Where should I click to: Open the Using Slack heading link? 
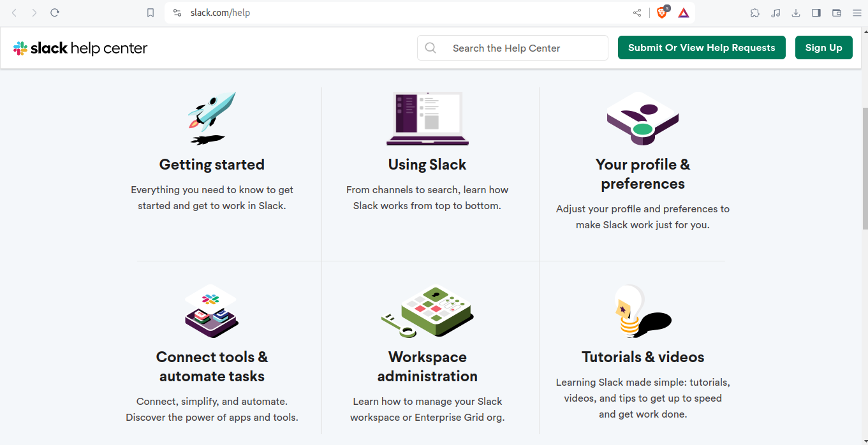[427, 164]
